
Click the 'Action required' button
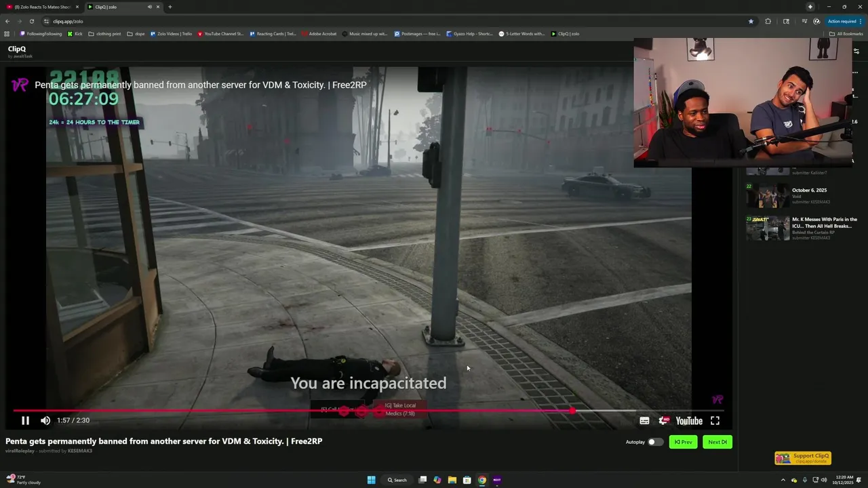(x=844, y=21)
